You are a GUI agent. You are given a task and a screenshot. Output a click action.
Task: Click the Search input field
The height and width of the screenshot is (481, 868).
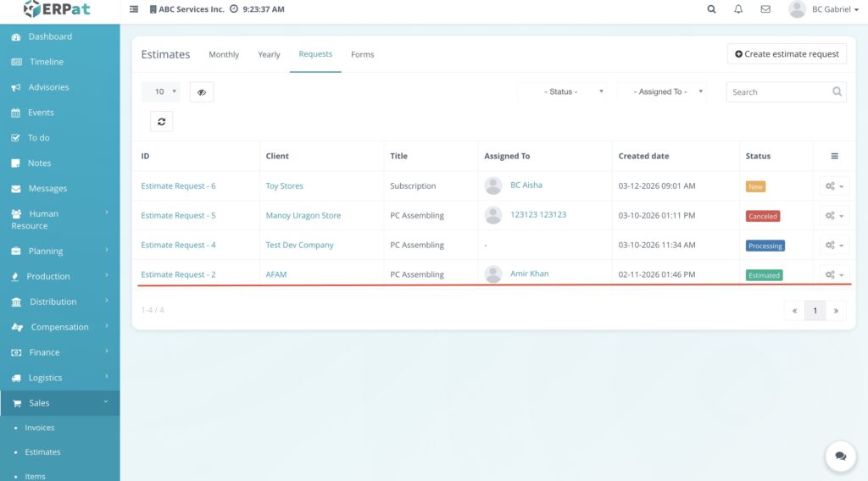[x=776, y=91]
